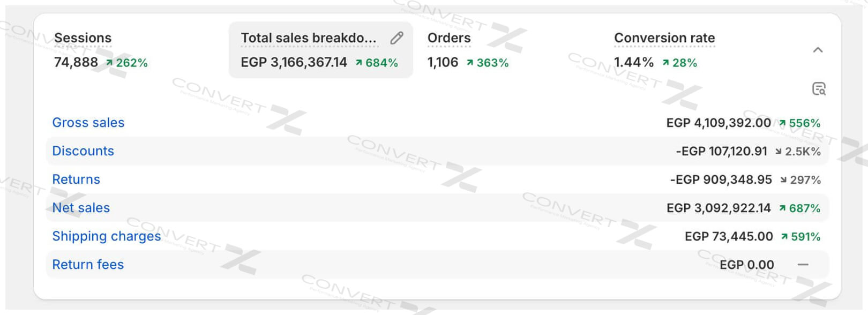Click the Net sales amount EGP 3,092,922.14
The height and width of the screenshot is (315, 868).
pos(719,208)
